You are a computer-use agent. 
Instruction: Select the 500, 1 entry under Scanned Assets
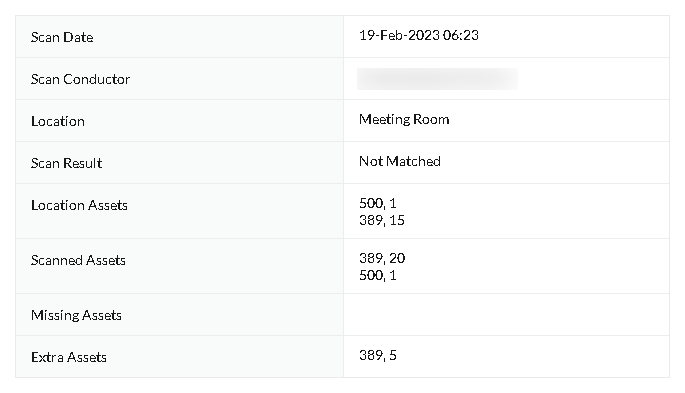click(x=377, y=275)
